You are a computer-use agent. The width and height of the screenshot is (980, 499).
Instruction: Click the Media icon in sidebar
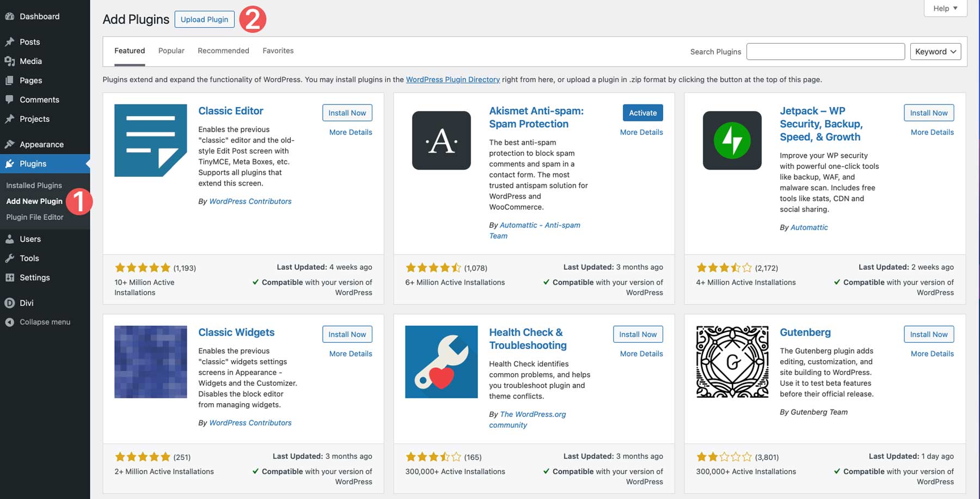[x=9, y=61]
